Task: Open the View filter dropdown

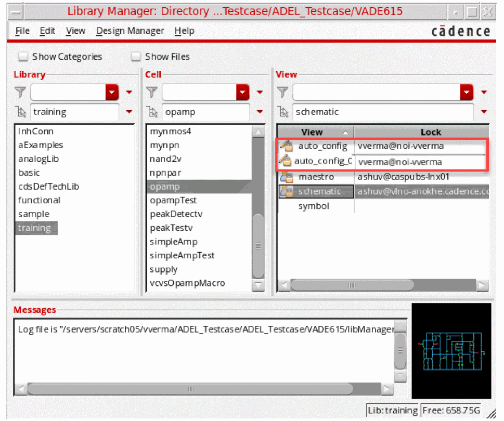Action: [x=468, y=93]
